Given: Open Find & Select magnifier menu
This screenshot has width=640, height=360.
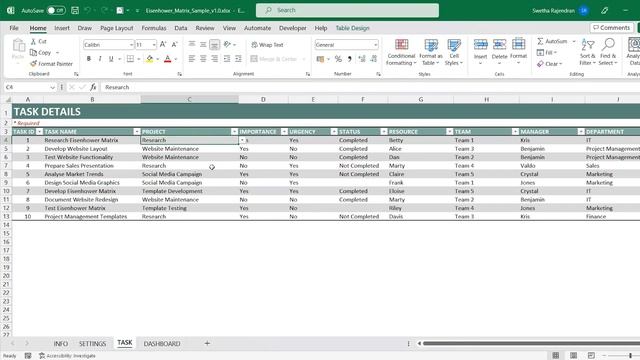Looking at the screenshot, I should tap(608, 52).
